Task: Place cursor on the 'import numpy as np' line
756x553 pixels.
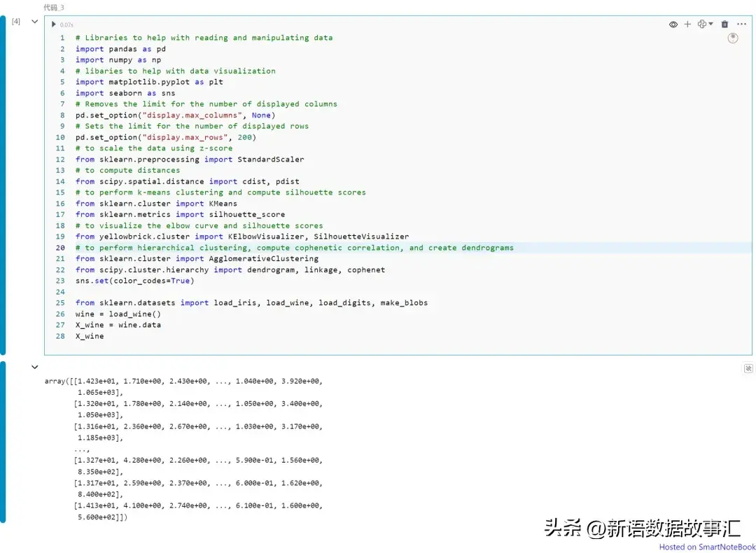Action: (x=118, y=59)
